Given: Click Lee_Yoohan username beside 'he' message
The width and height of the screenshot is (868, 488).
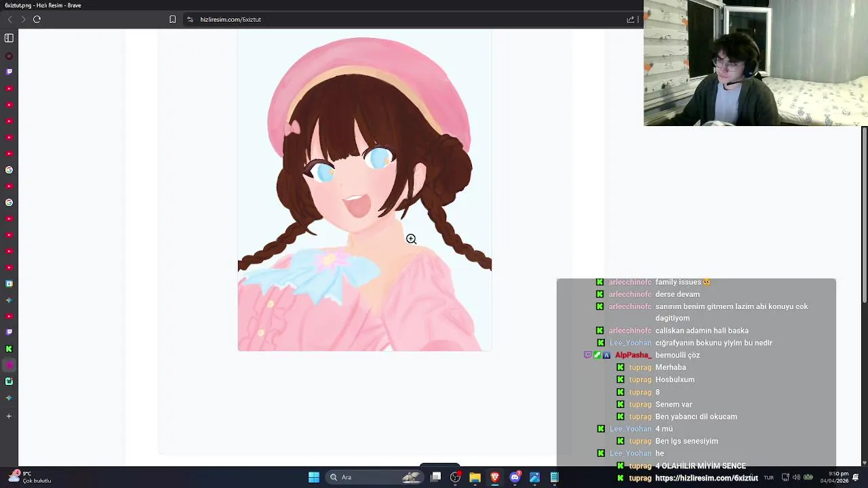Looking at the screenshot, I should pos(631,453).
